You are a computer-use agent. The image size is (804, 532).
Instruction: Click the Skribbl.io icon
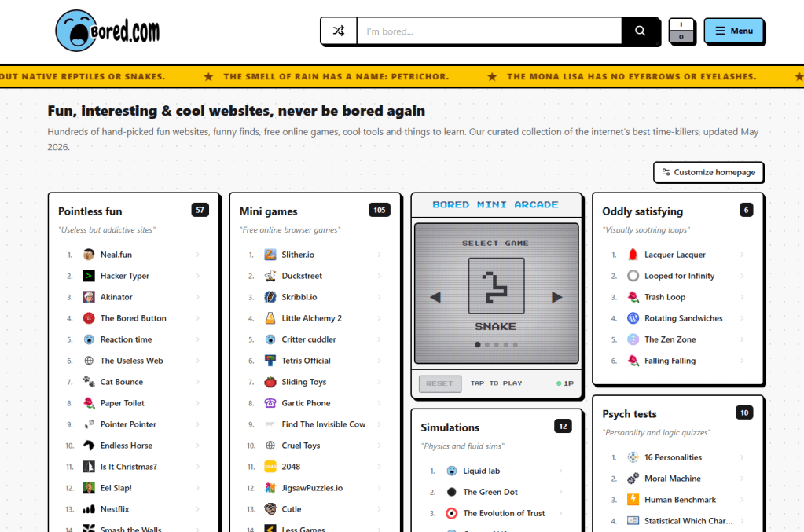tap(270, 297)
